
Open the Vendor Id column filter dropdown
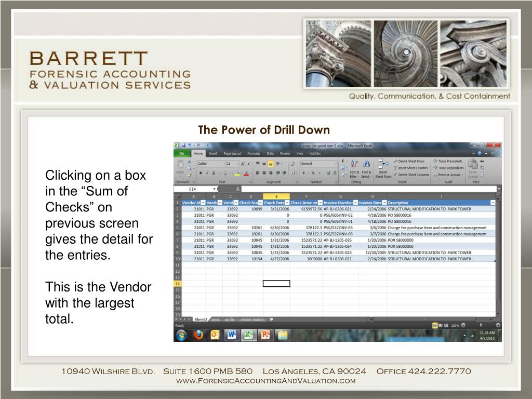point(203,203)
